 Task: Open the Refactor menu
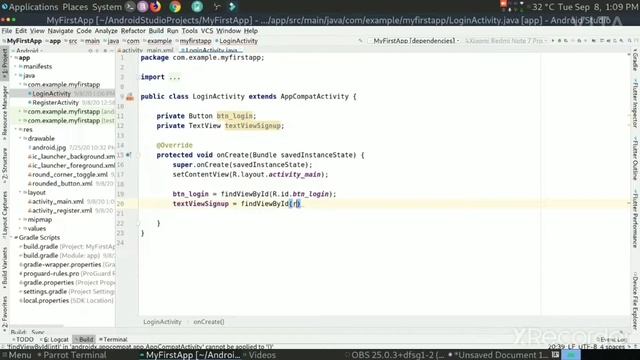tap(133, 31)
